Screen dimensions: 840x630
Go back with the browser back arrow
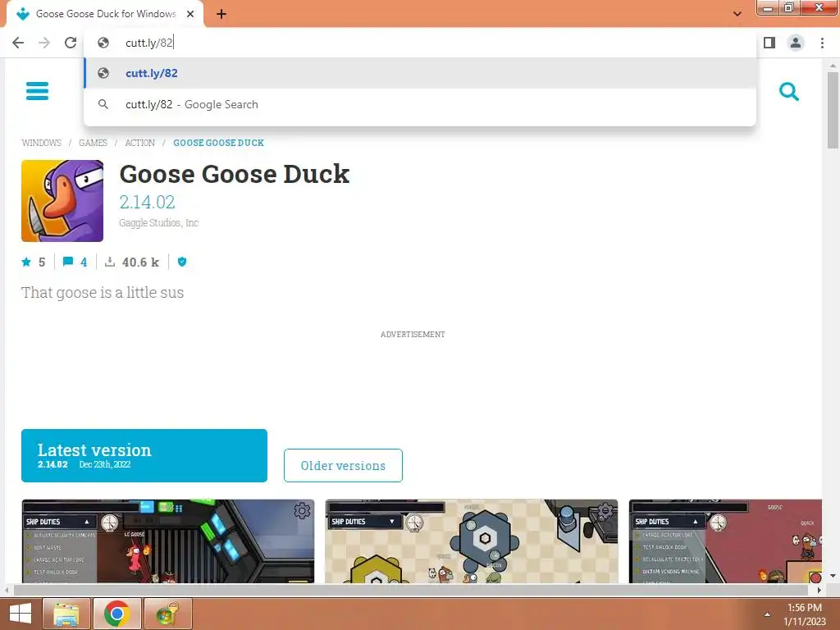pos(18,43)
